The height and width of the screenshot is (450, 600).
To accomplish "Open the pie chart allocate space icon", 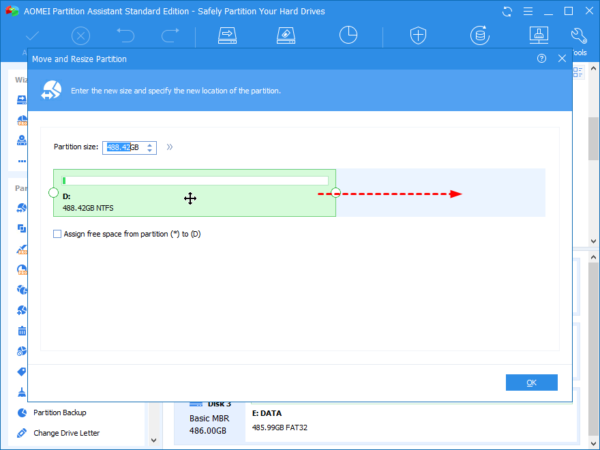I will tap(348, 35).
